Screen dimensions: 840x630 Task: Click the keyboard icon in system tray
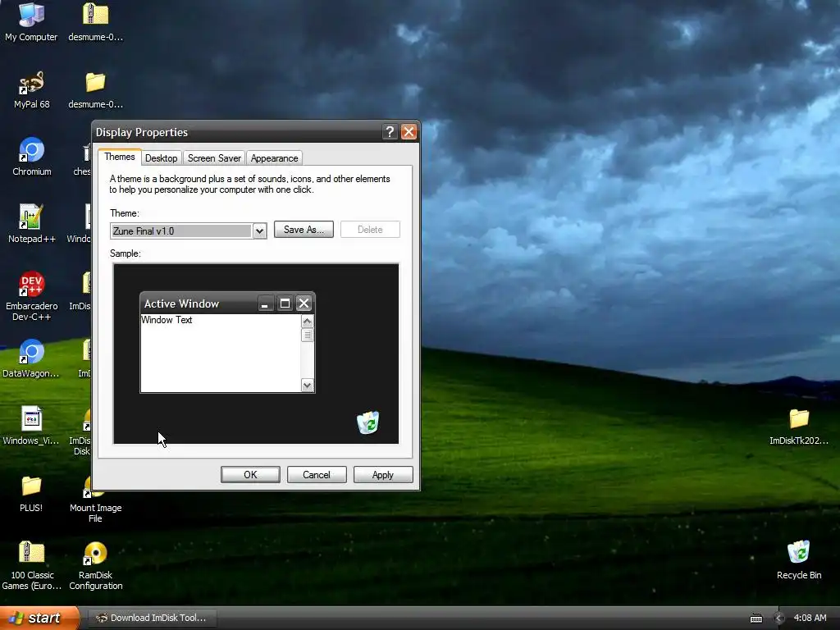[x=756, y=619]
